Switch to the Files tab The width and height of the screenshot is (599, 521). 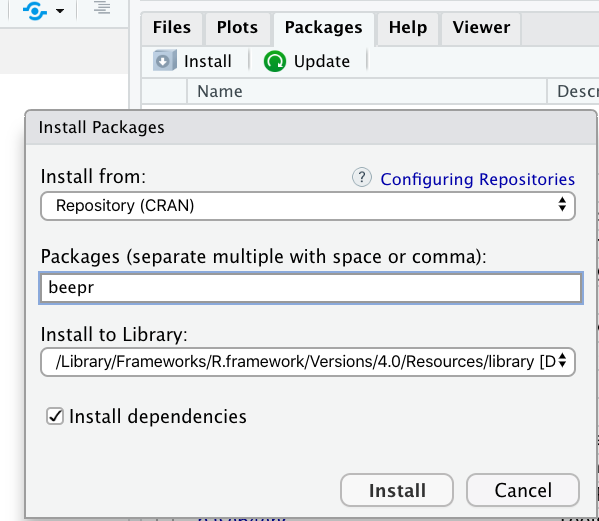tap(172, 28)
